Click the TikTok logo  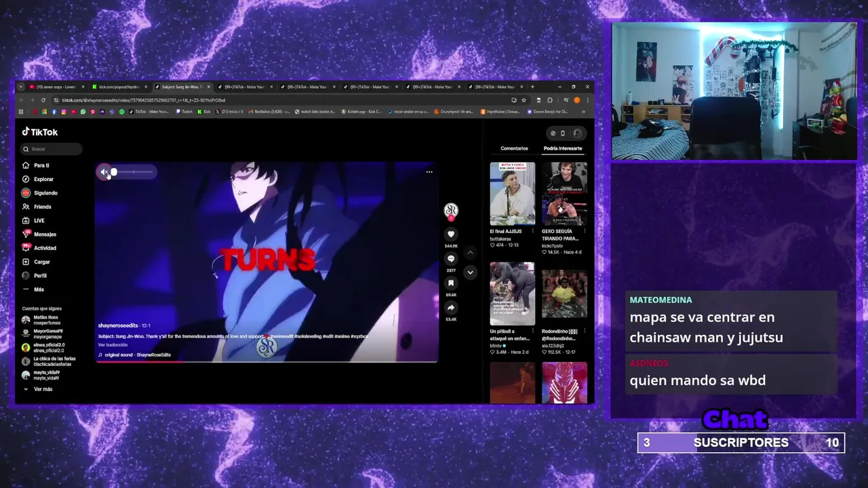(40, 132)
